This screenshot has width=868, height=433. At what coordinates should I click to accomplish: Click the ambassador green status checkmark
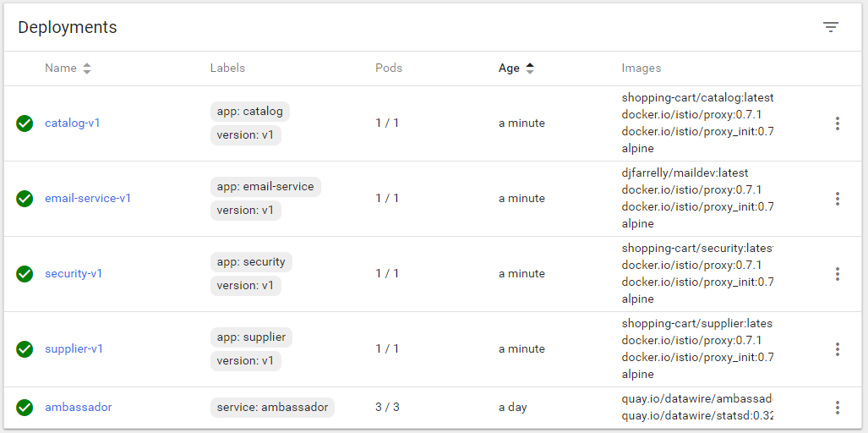click(x=25, y=408)
